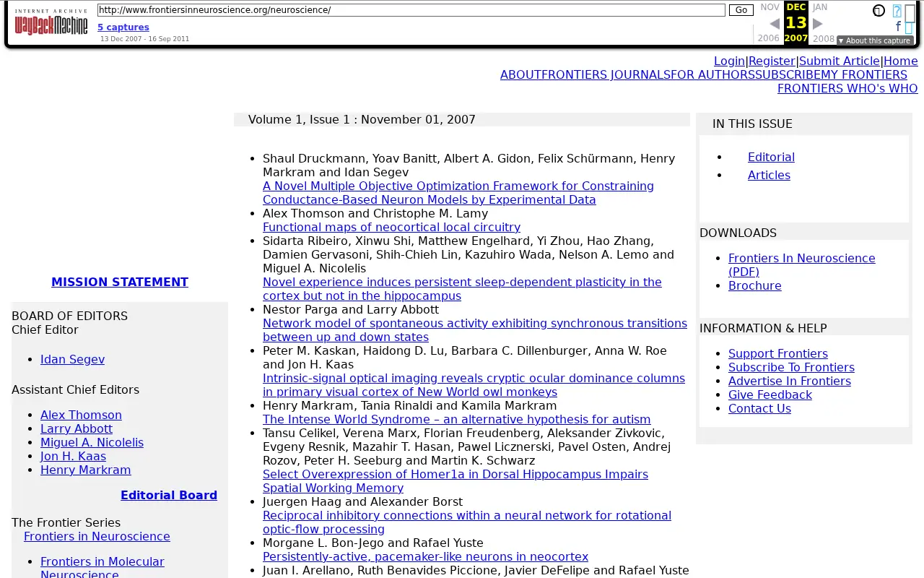Open the Editorial Board link
The height and width of the screenshot is (578, 924).
(x=169, y=496)
